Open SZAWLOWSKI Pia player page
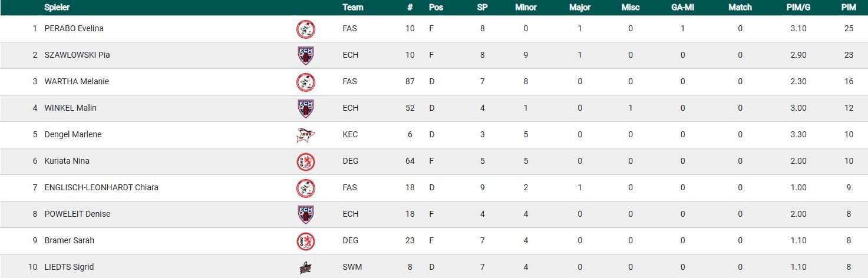 (x=77, y=55)
